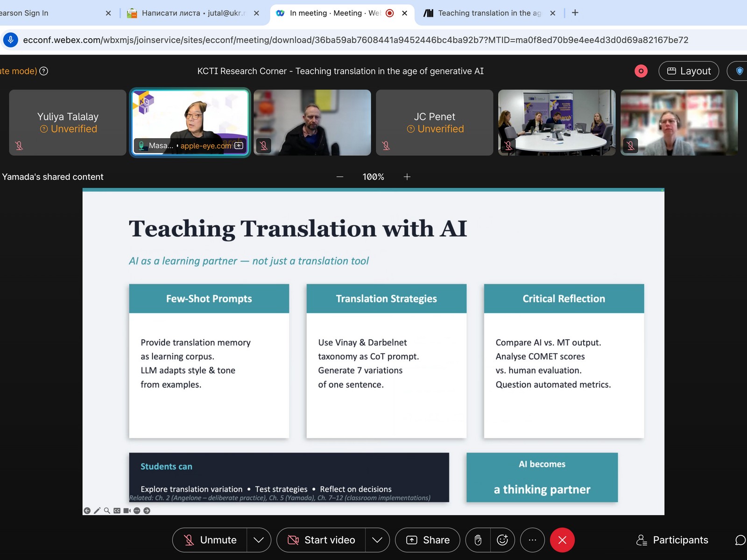Screen dimensions: 747x560
Task: Expand audio options next to Unmute
Action: click(x=259, y=540)
